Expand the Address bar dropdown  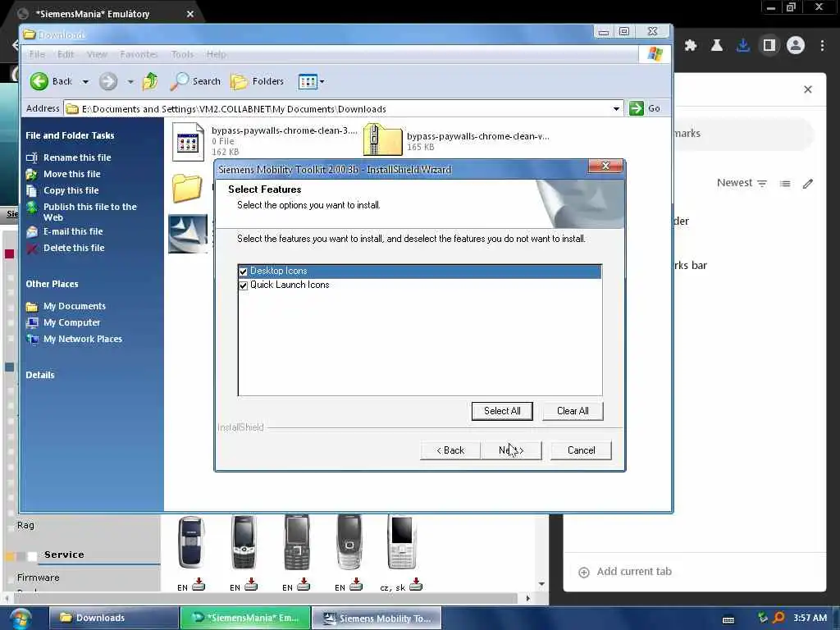pos(616,109)
